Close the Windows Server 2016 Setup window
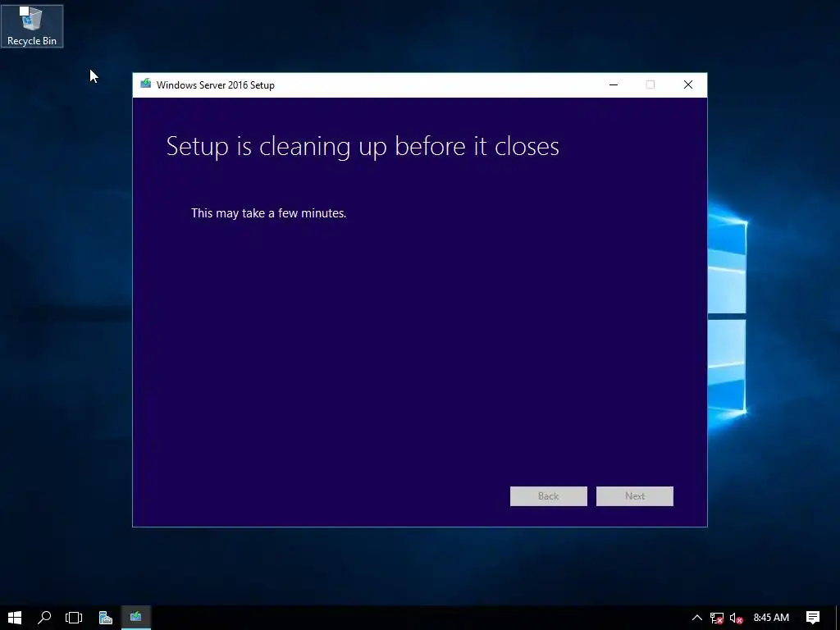The height and width of the screenshot is (630, 840). click(x=688, y=84)
